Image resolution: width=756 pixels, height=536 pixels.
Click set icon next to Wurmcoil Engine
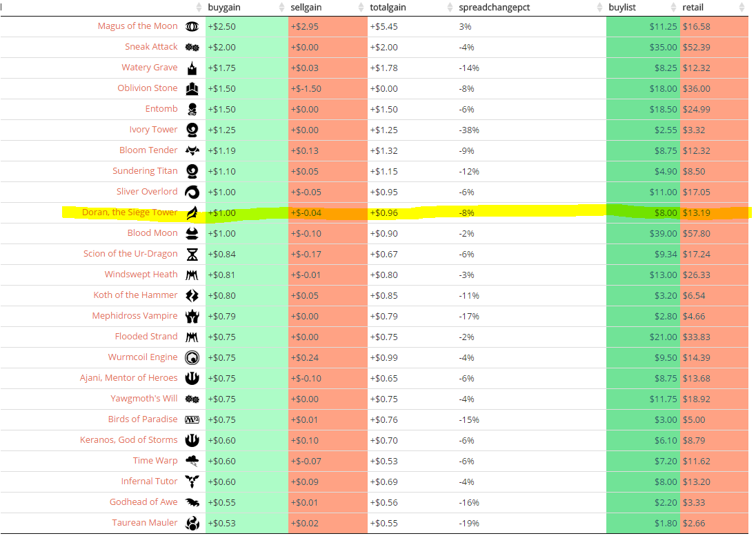(192, 357)
